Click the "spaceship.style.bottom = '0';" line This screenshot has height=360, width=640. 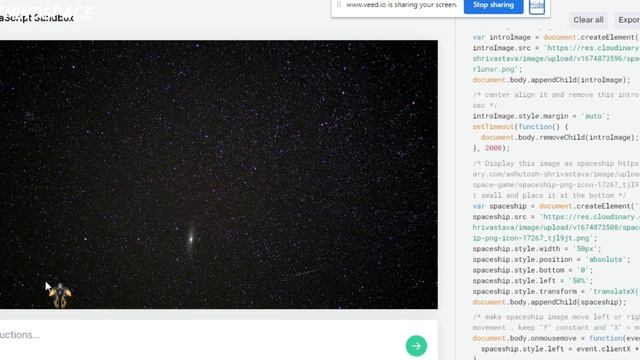[533, 270]
